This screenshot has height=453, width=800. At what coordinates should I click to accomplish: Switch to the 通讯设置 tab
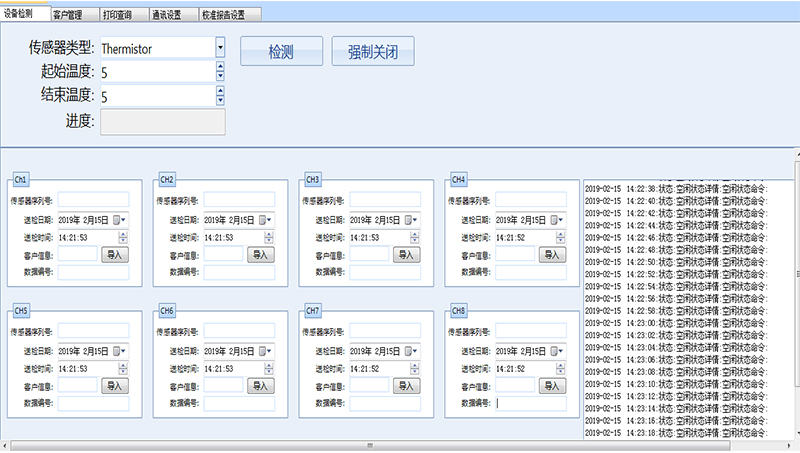(x=173, y=15)
